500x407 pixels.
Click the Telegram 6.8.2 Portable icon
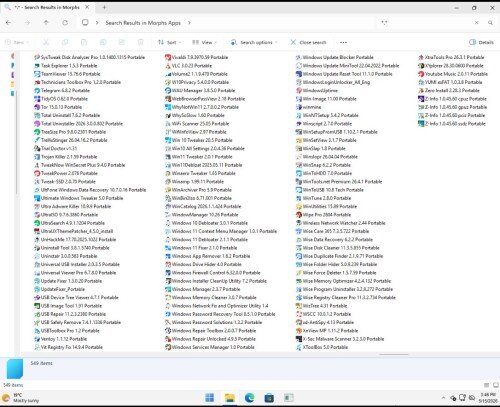point(37,91)
